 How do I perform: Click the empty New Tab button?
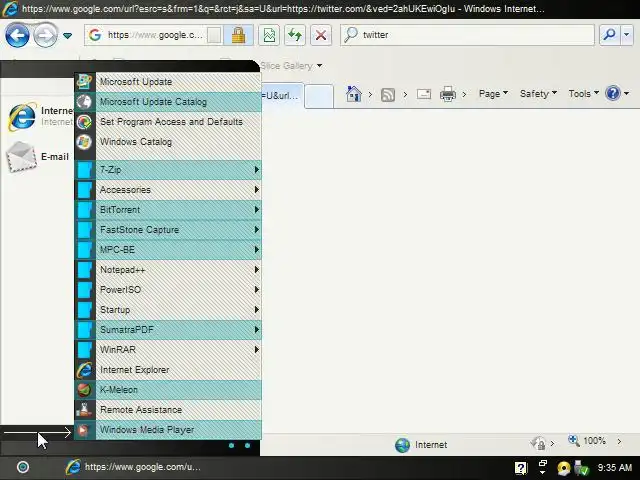[x=319, y=96]
